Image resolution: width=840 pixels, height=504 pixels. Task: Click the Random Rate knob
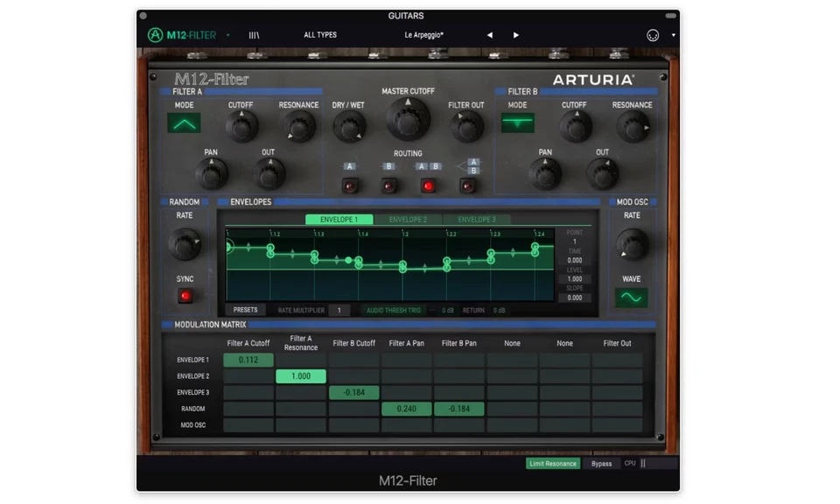coord(184,245)
